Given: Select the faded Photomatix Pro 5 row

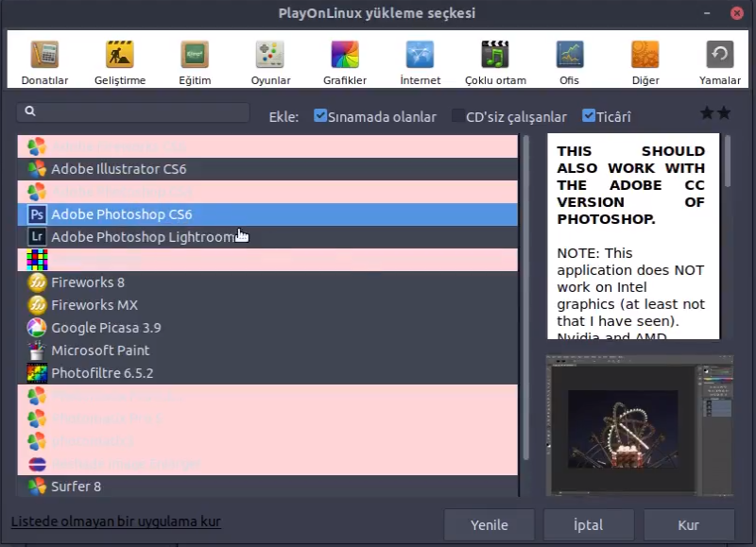Looking at the screenshot, I should click(x=267, y=419).
